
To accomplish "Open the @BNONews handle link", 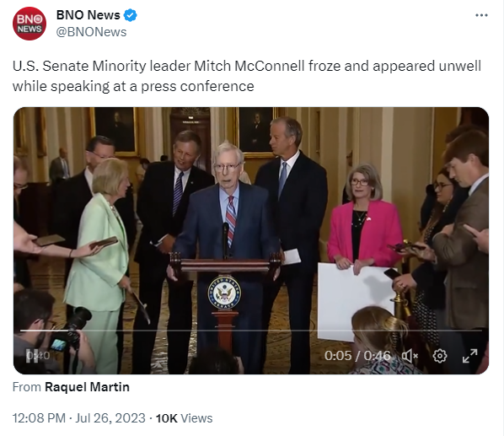I will tap(91, 32).
